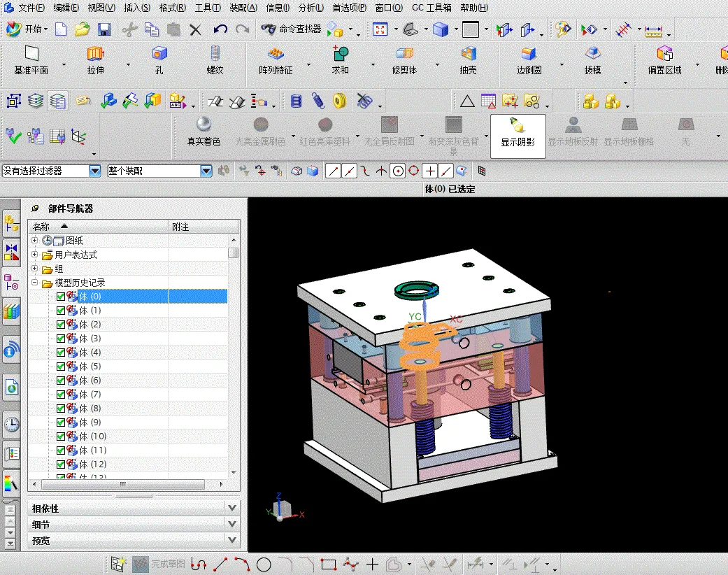The width and height of the screenshot is (728, 575).
Task: Open the 文件(F) menu
Action: pyautogui.click(x=31, y=8)
